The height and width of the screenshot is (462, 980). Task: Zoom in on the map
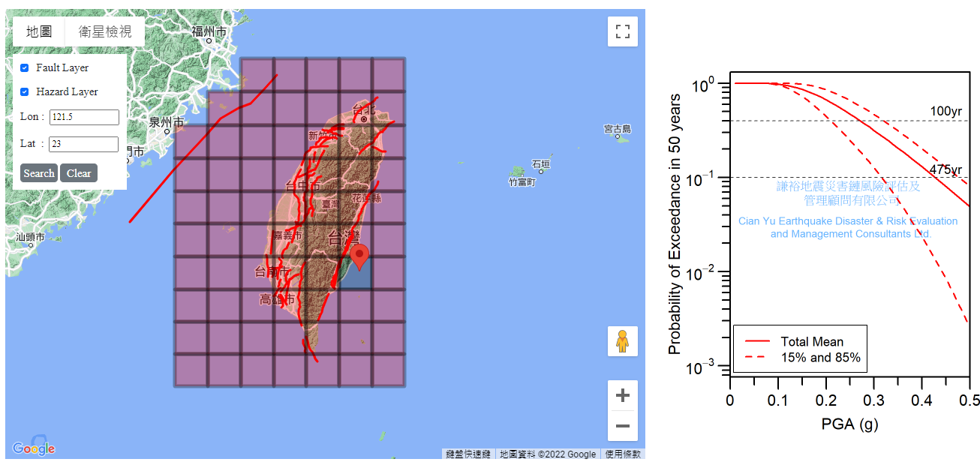[622, 395]
